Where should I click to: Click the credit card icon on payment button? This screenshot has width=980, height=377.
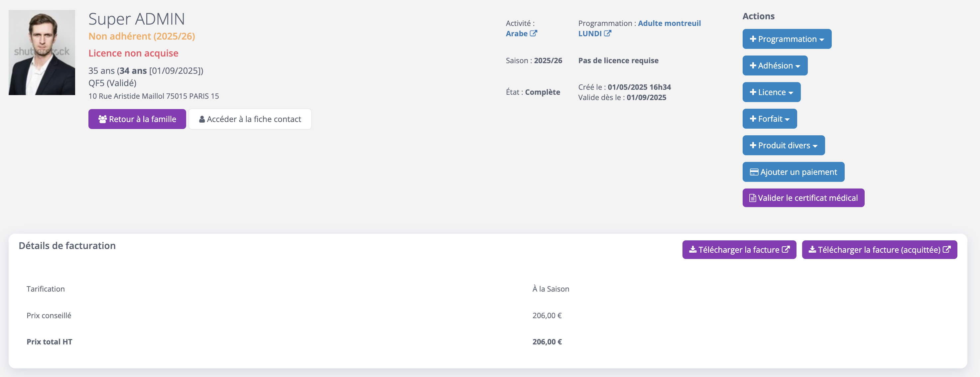[754, 172]
